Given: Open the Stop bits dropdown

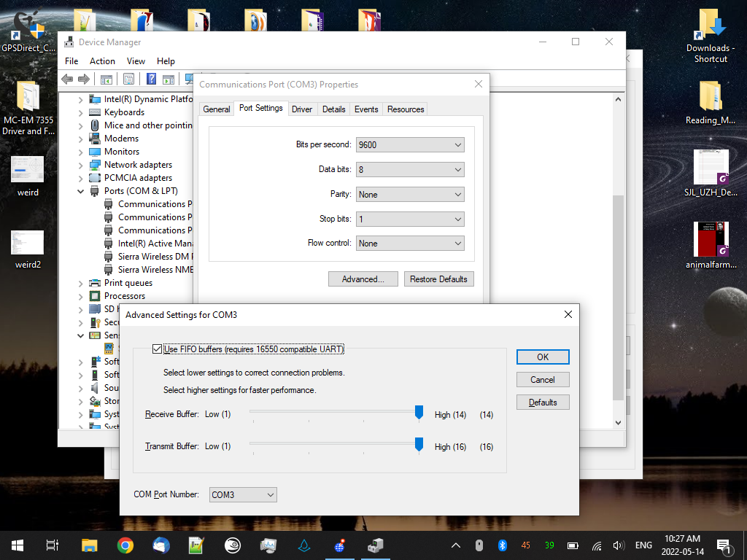Looking at the screenshot, I should pos(410,219).
